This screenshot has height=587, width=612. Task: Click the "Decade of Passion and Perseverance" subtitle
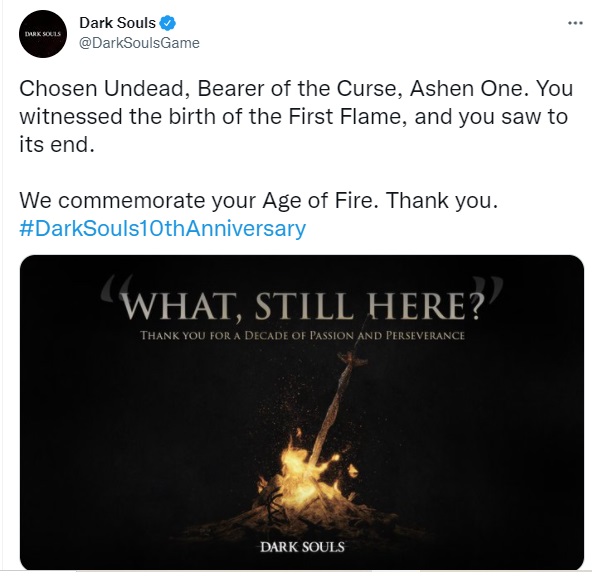click(x=302, y=335)
